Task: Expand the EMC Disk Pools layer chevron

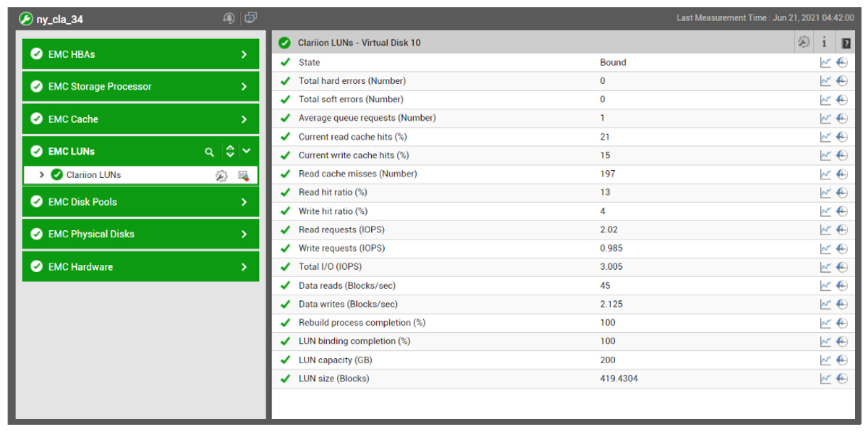Action: point(244,202)
